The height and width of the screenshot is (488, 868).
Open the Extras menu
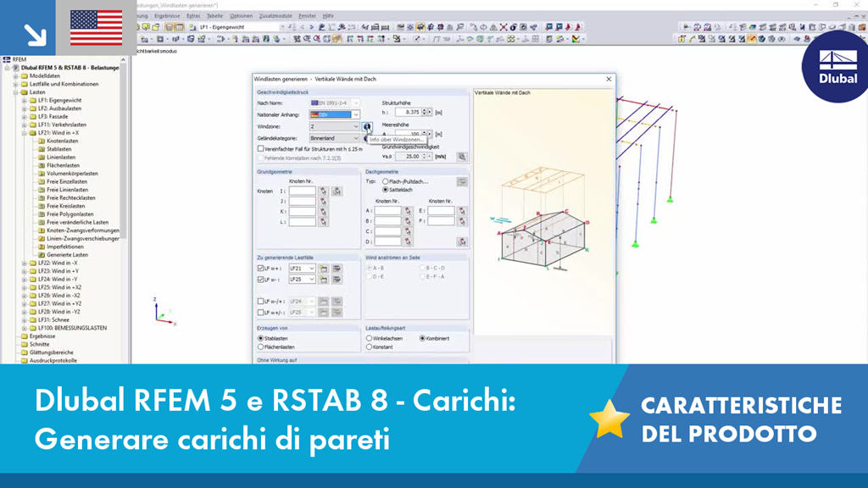pyautogui.click(x=193, y=16)
